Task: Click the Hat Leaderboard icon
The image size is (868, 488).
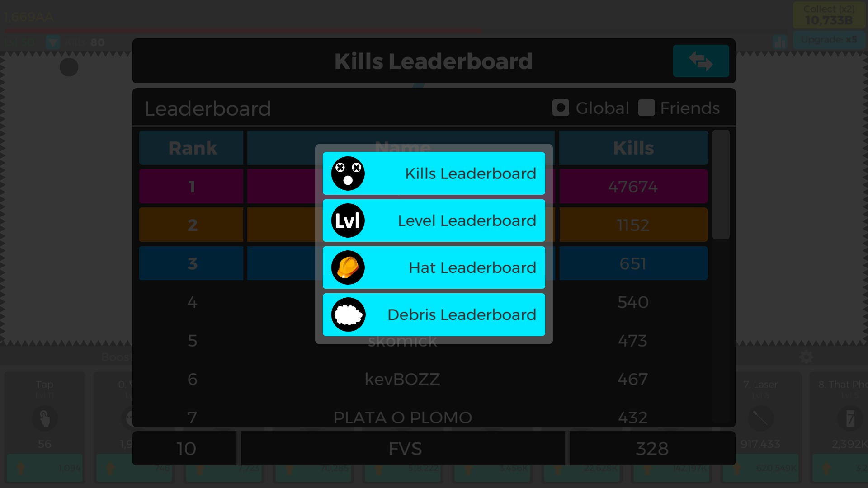Action: pos(348,267)
